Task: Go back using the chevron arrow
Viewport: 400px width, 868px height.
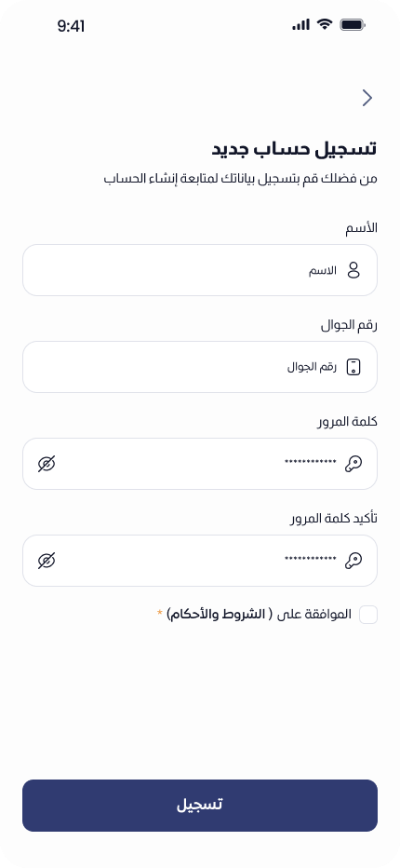Action: click(367, 98)
